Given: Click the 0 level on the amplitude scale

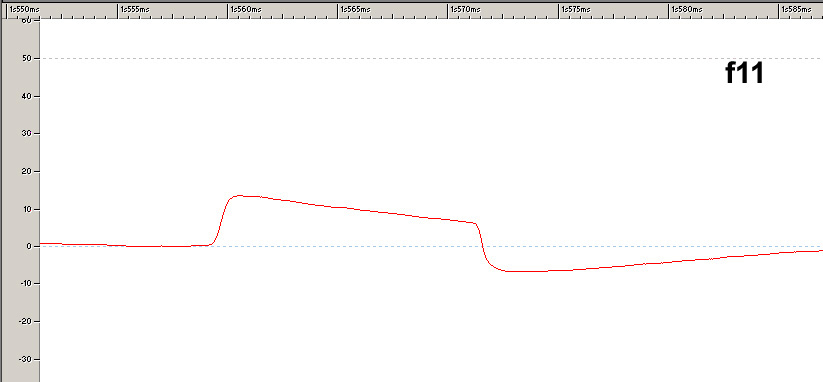Looking at the screenshot, I should pyautogui.click(x=30, y=247).
